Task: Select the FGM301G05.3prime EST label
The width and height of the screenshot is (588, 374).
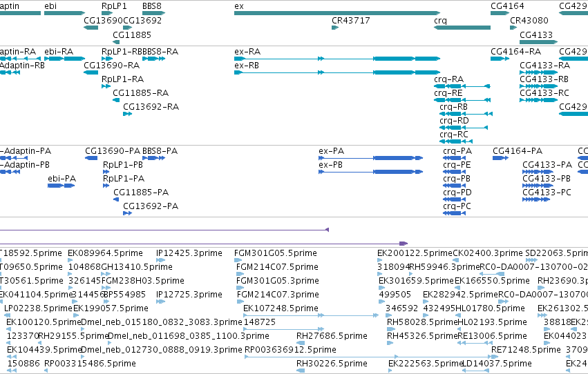Action: (x=278, y=281)
